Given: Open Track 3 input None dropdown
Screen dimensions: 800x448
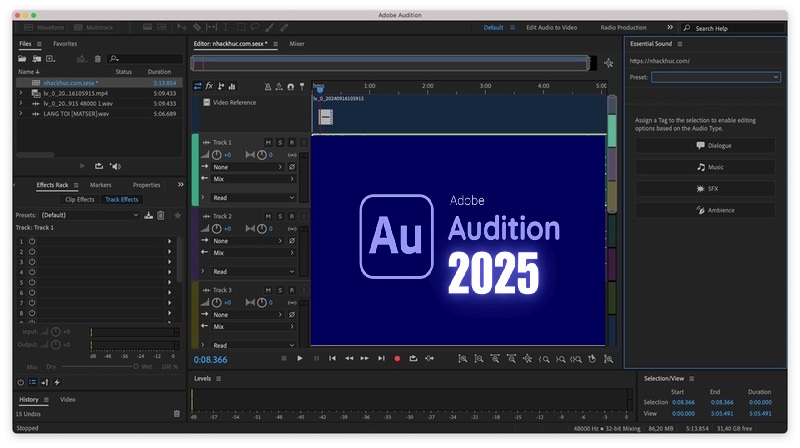Looking at the screenshot, I should click(247, 315).
